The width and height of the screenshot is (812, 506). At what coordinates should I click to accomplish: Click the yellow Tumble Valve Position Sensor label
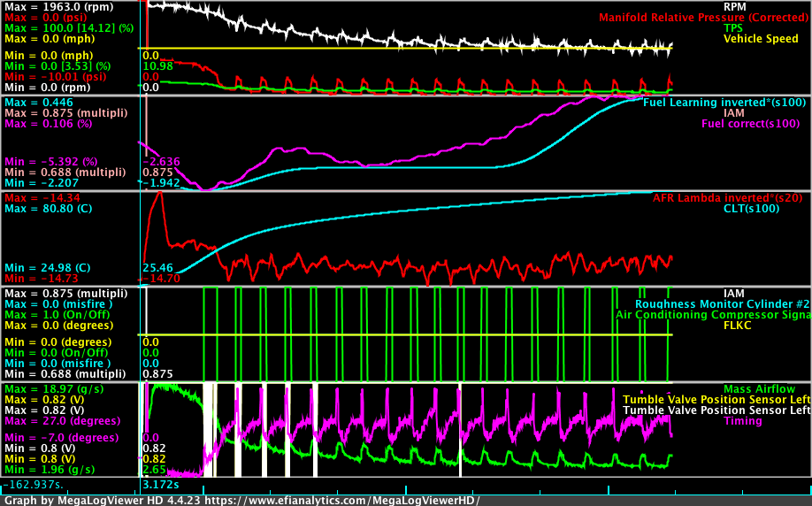click(716, 399)
